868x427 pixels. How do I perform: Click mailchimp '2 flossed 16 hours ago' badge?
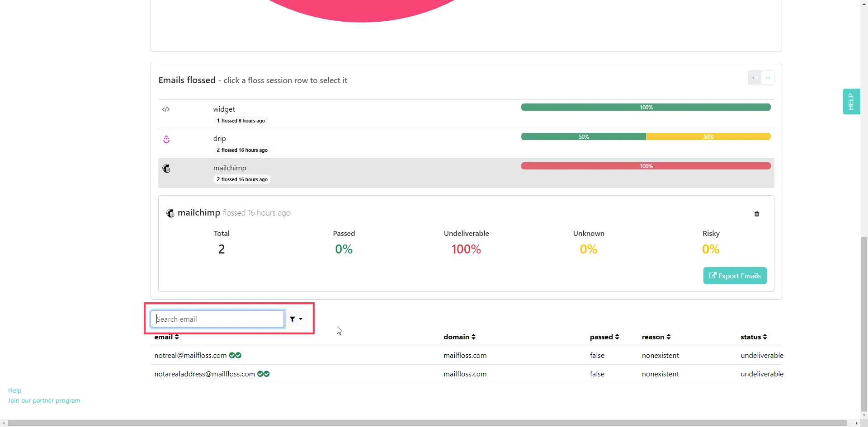[242, 179]
